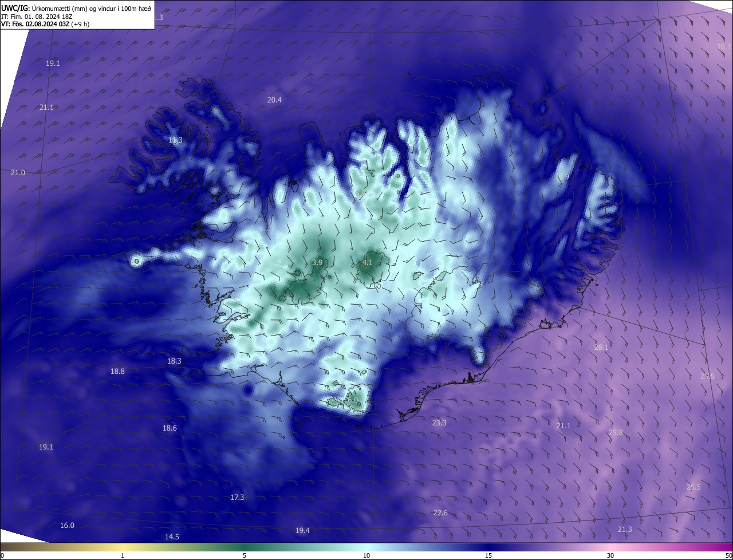The image size is (733, 560).
Task: Click the '18.6' value on the map
Action: [x=170, y=428]
